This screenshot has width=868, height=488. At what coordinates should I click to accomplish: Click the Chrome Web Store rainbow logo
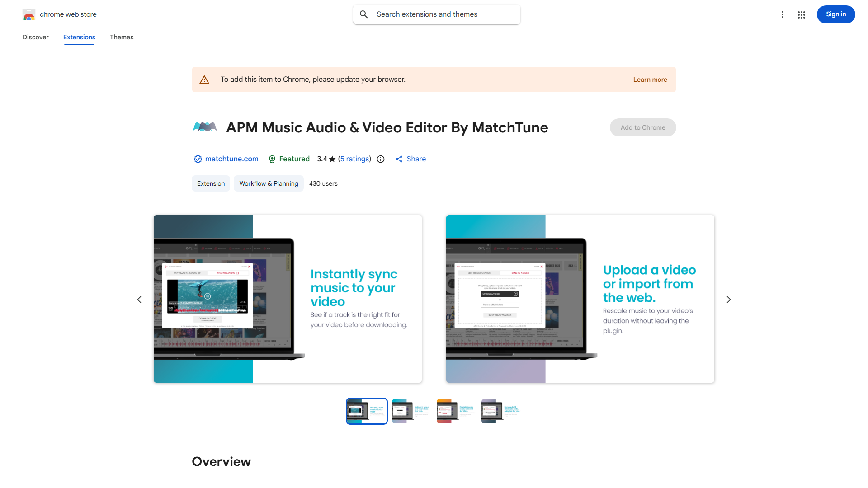click(x=29, y=15)
